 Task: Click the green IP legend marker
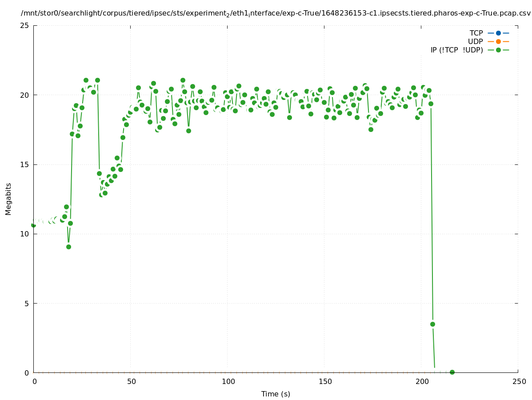click(x=498, y=50)
